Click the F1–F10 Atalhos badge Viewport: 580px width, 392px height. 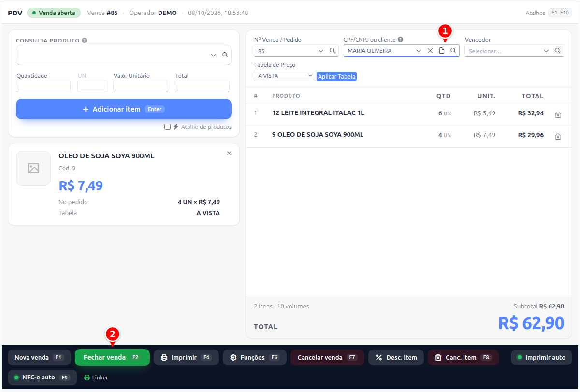pyautogui.click(x=559, y=13)
